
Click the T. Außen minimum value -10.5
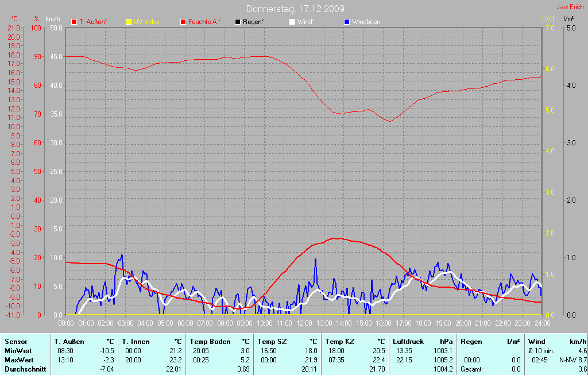tap(107, 350)
